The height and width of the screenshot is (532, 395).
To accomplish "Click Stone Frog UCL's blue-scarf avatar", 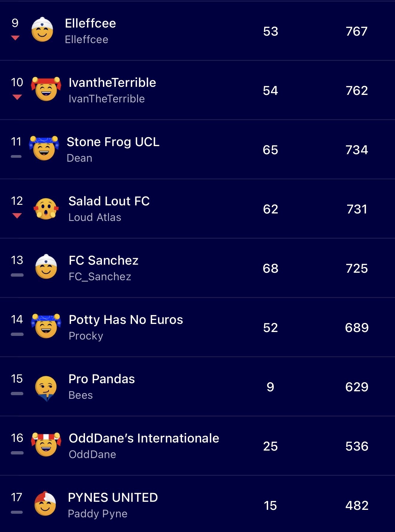I will [x=44, y=148].
